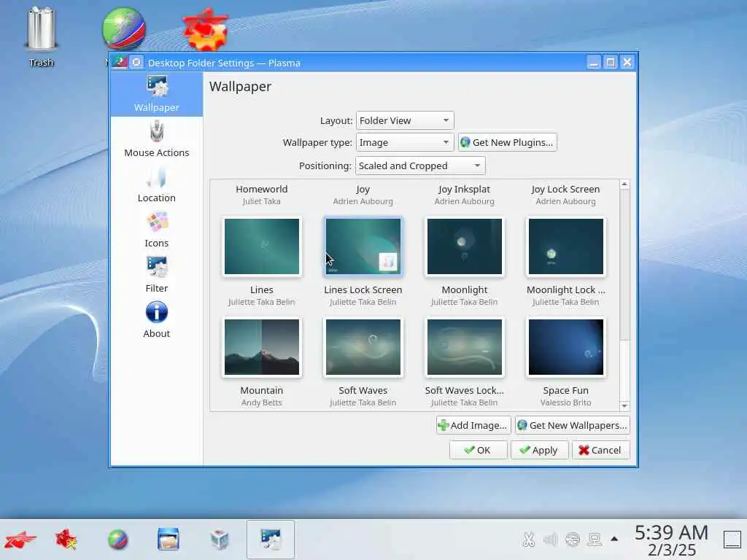The image size is (747, 560).
Task: Click the Joy Lock Screen wallpaper label
Action: [x=566, y=190]
